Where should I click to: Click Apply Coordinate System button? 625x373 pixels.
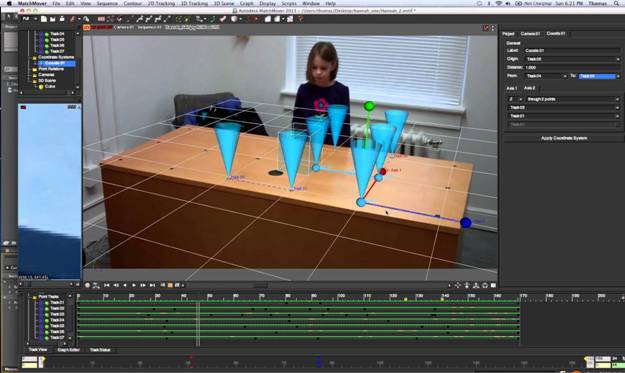tap(564, 138)
